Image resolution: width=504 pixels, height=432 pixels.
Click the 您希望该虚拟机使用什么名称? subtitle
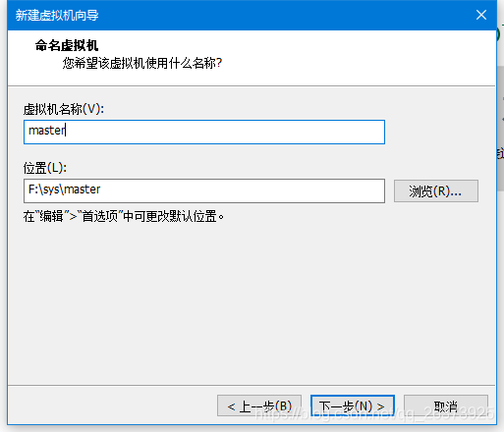(142, 63)
